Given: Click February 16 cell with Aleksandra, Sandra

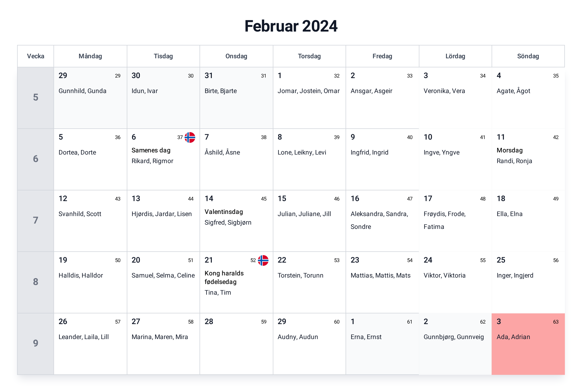Looking at the screenshot, I should (x=382, y=221).
